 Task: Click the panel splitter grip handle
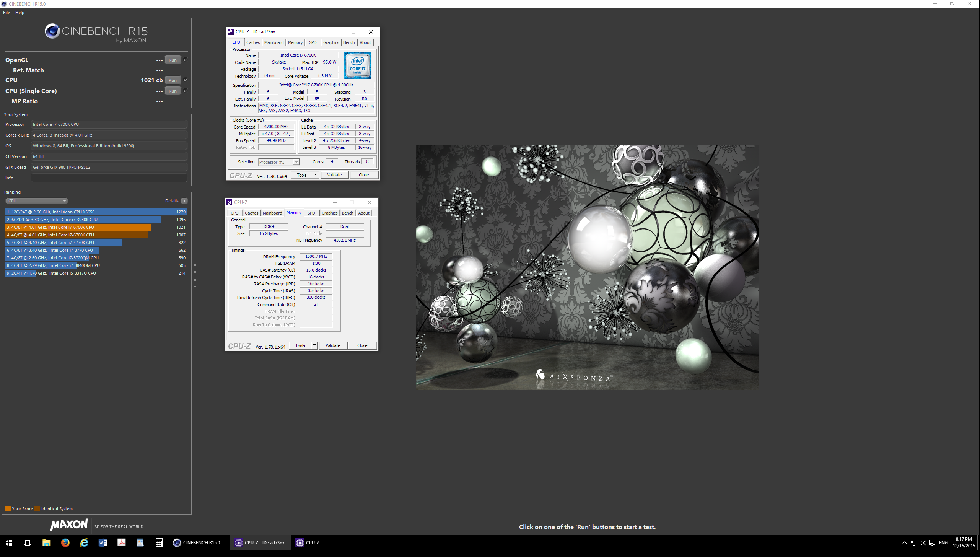[x=195, y=275]
